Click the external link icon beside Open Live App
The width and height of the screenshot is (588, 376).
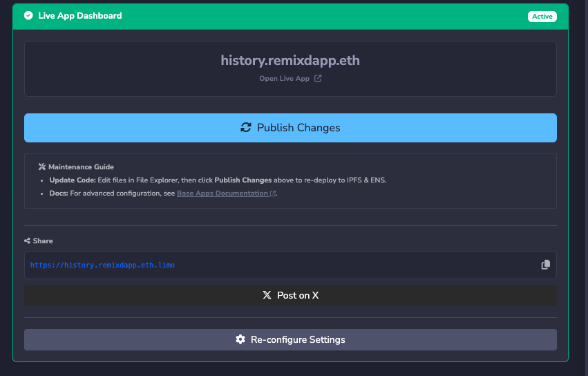point(318,78)
